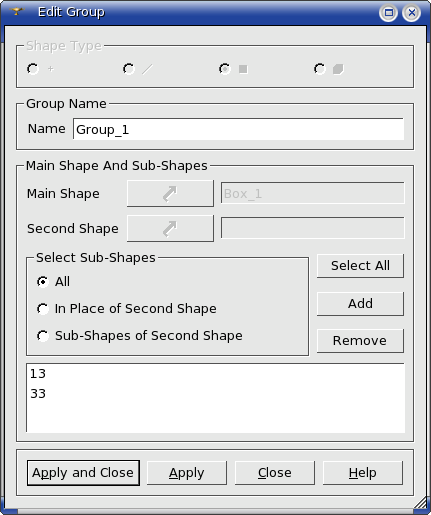The image size is (431, 515).
Task: Choose the All sub-shapes radio option
Action: (x=43, y=282)
